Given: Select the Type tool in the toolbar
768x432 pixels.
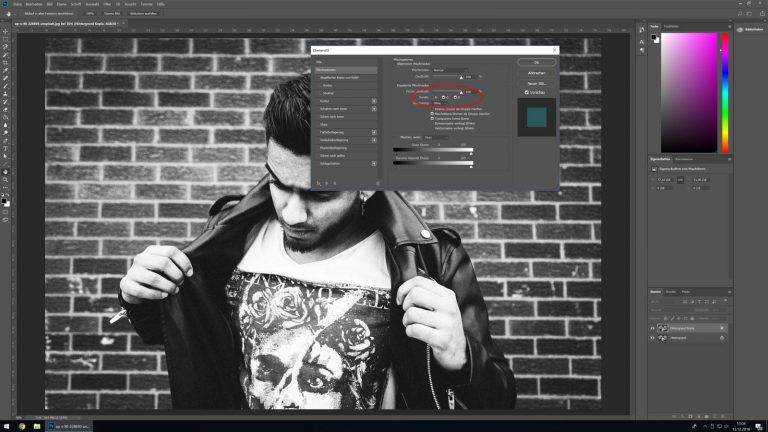Looking at the screenshot, I should 5,140.
